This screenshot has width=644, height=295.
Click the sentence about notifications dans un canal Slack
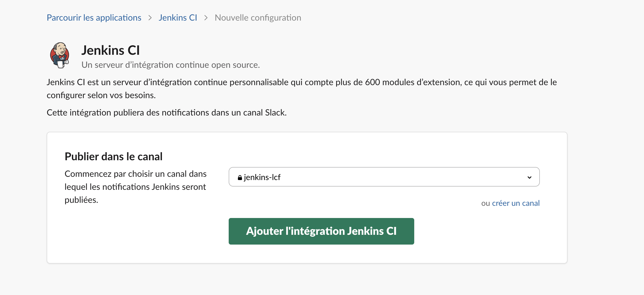click(x=167, y=113)
